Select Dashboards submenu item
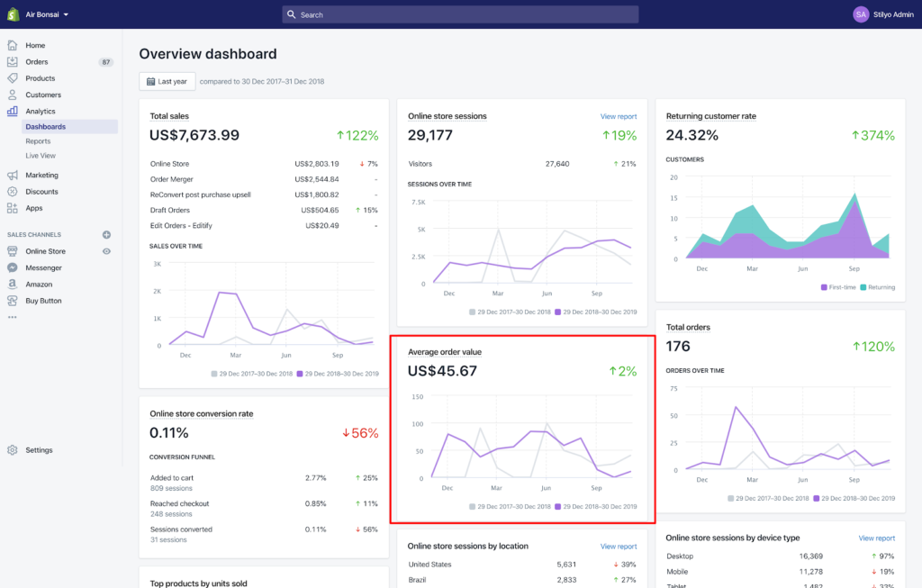Image resolution: width=922 pixels, height=588 pixels. 69,126
